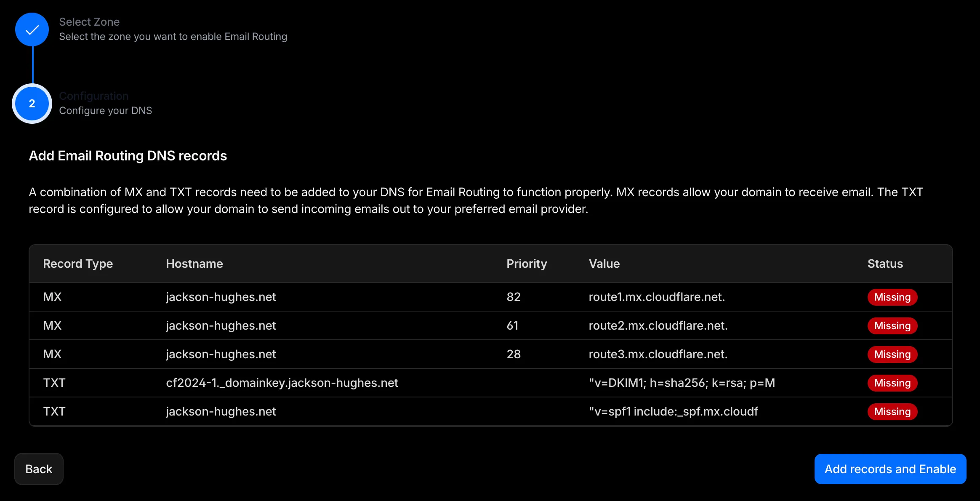The image size is (980, 501).
Task: Click the Priority column header
Action: click(526, 264)
